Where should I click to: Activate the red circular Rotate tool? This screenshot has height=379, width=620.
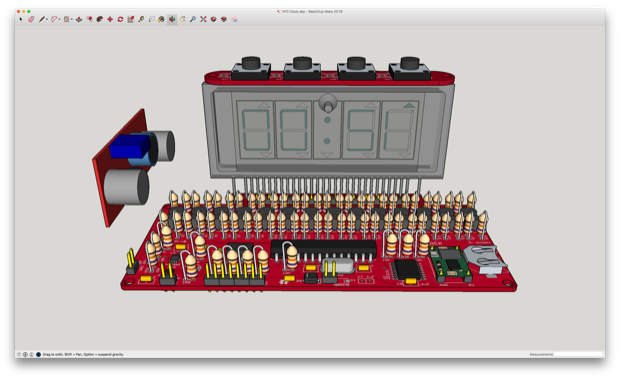pyautogui.click(x=120, y=19)
